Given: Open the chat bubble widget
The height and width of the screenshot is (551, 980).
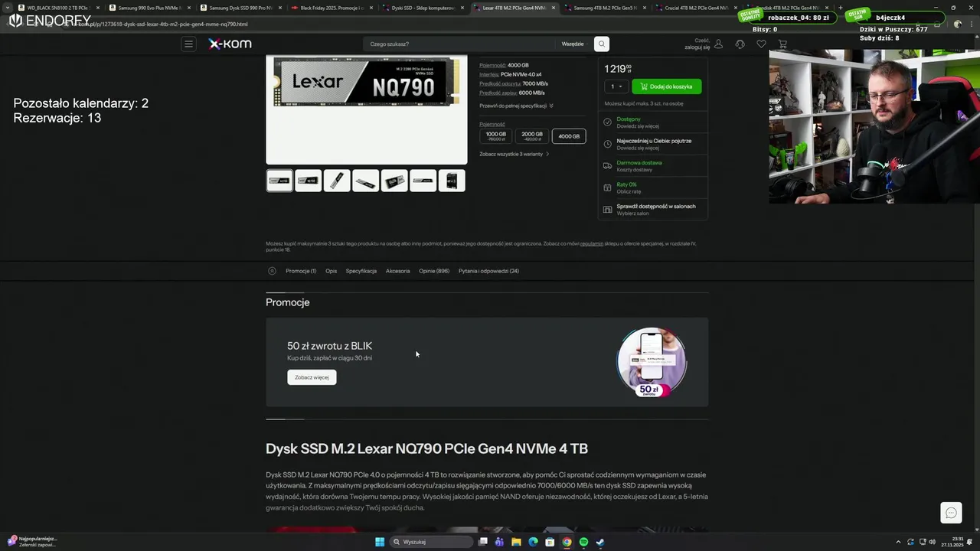Looking at the screenshot, I should tap(951, 513).
